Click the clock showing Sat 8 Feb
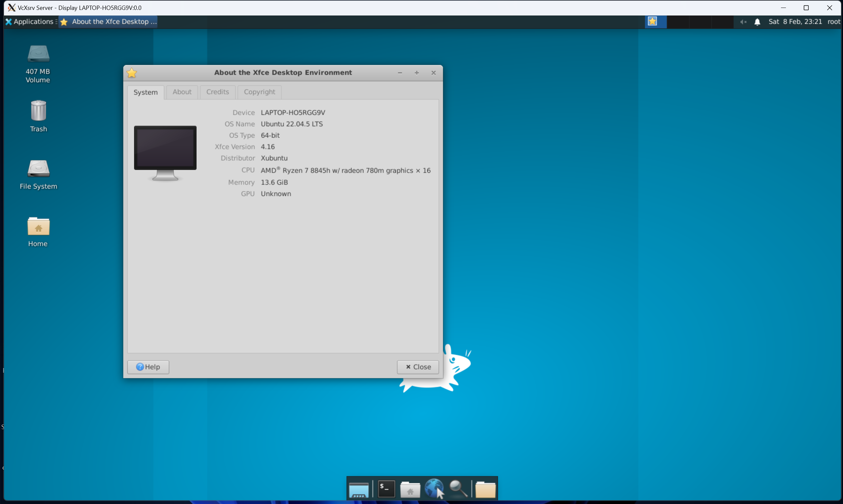 pos(795,22)
